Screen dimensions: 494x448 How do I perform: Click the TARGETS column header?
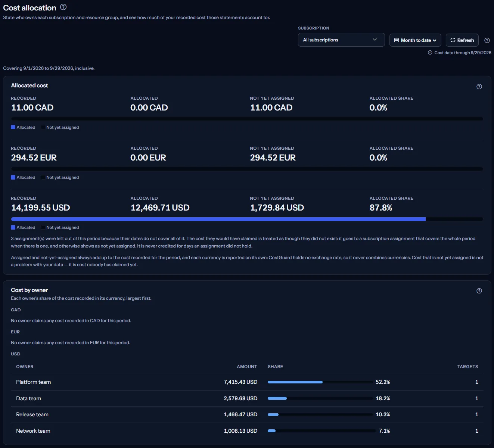coord(467,367)
